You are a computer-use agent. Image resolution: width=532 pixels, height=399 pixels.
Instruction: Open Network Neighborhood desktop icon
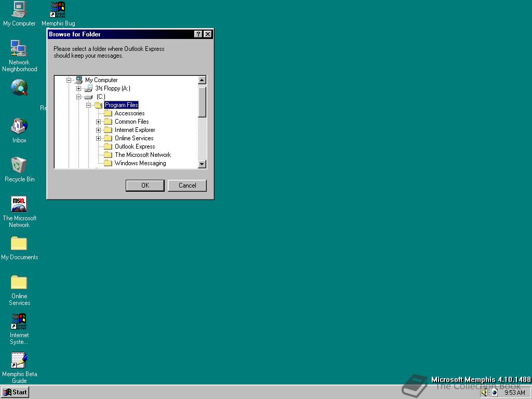[x=19, y=56]
